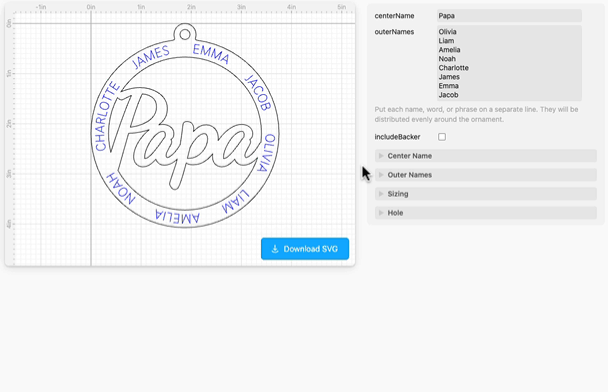This screenshot has height=392, width=608.
Task: Click JACOB text on the ornament ring
Action: 258,93
